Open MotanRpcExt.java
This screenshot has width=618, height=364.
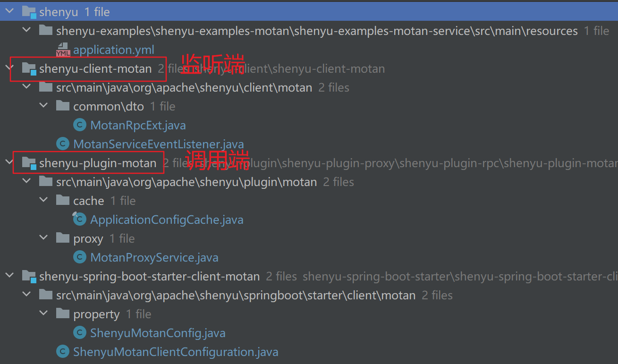[138, 125]
